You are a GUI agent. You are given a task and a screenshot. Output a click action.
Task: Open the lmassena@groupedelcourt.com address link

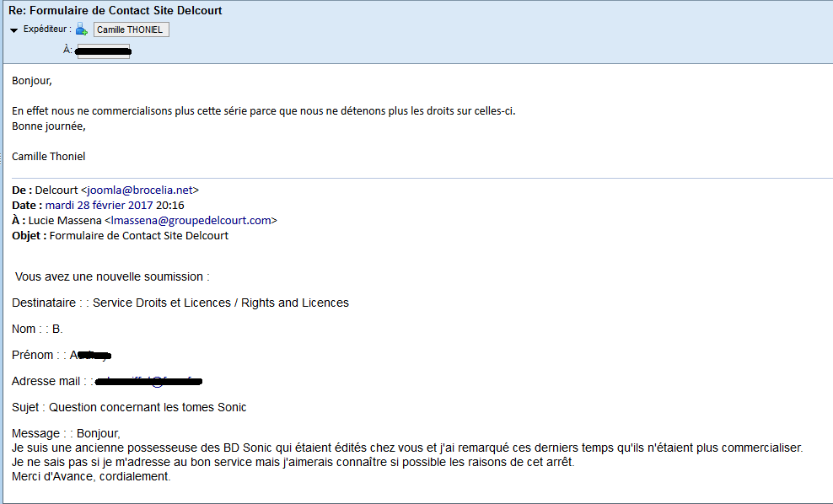pyautogui.click(x=191, y=221)
